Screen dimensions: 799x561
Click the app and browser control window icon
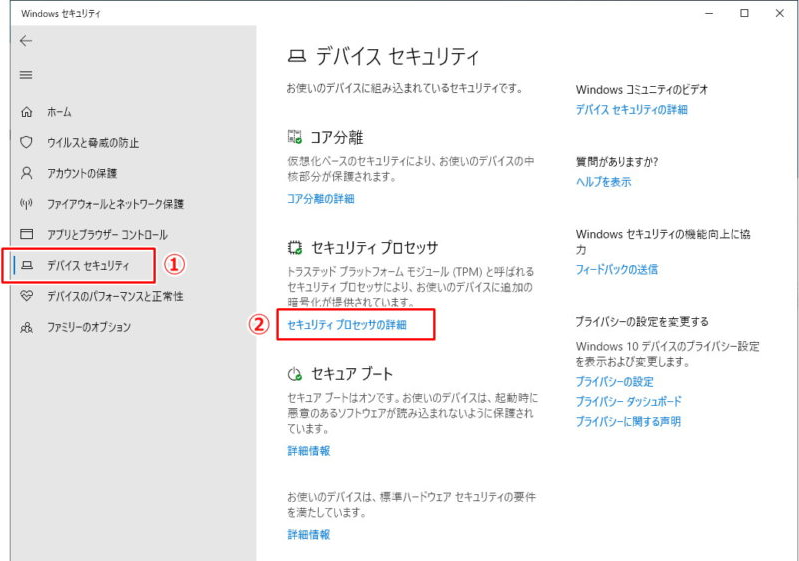[x=26, y=234]
